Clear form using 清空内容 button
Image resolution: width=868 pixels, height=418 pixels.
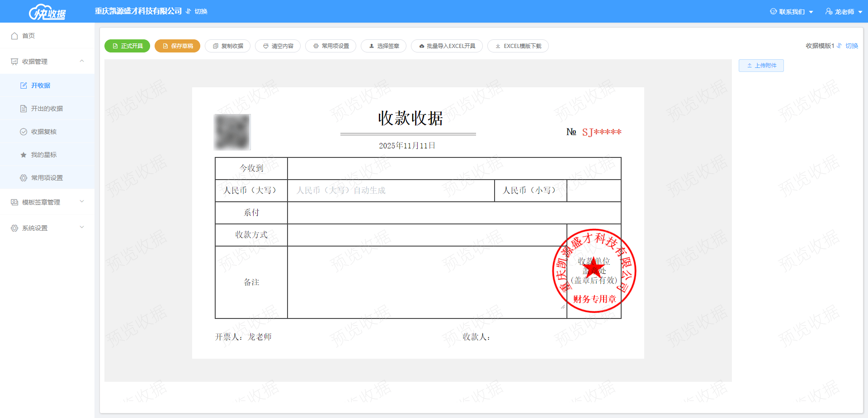click(278, 46)
